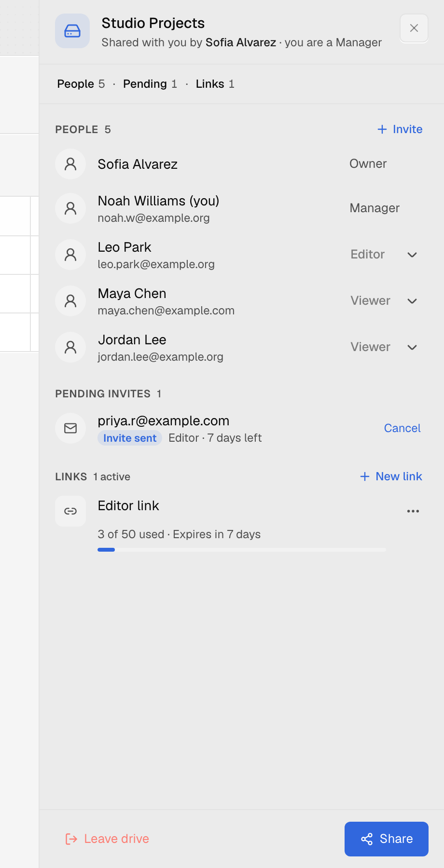Image resolution: width=444 pixels, height=868 pixels.
Task: Open the Editor link more options menu
Action: pos(413,511)
